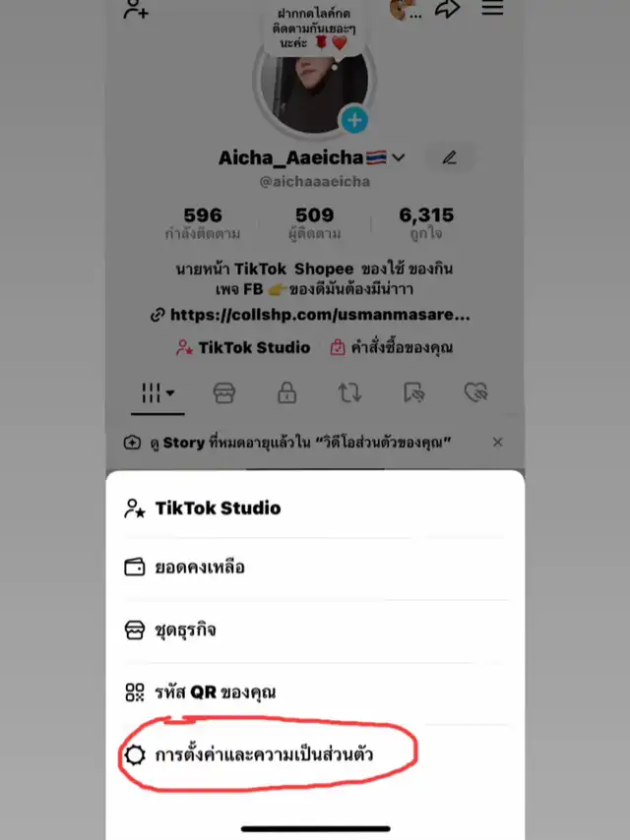The width and height of the screenshot is (630, 840).
Task: Select TikTok Studio in the bottom menu
Action: (x=217, y=508)
